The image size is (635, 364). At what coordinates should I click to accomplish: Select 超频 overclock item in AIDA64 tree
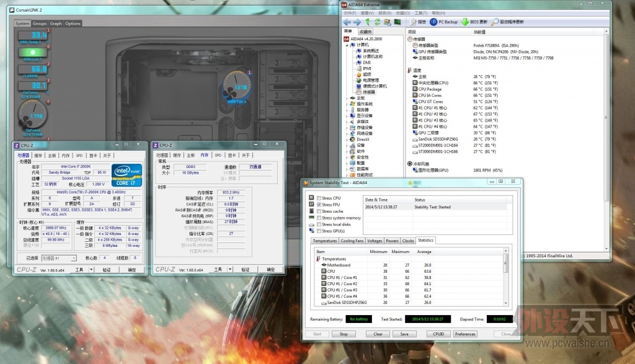(363, 74)
